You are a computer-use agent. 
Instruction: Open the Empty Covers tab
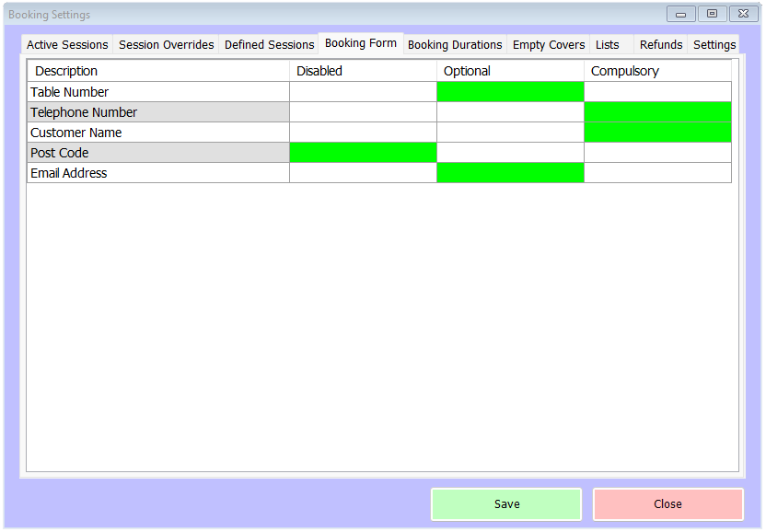[549, 44]
